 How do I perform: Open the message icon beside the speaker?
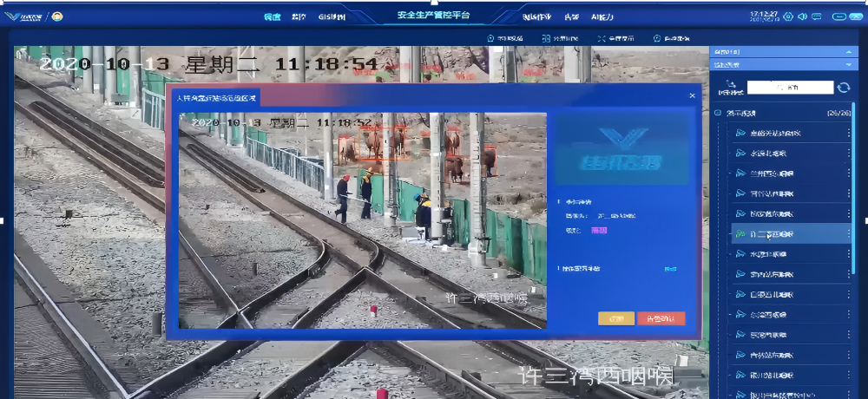point(816,16)
